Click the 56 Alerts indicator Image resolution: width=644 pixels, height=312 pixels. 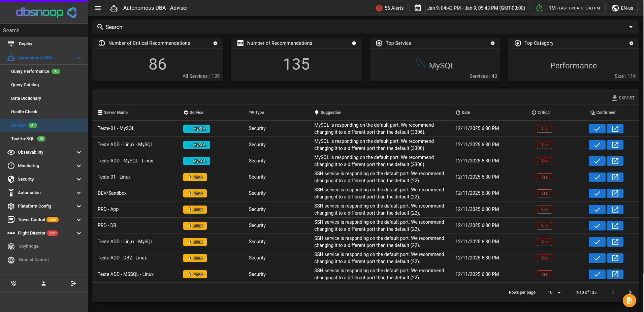[389, 8]
